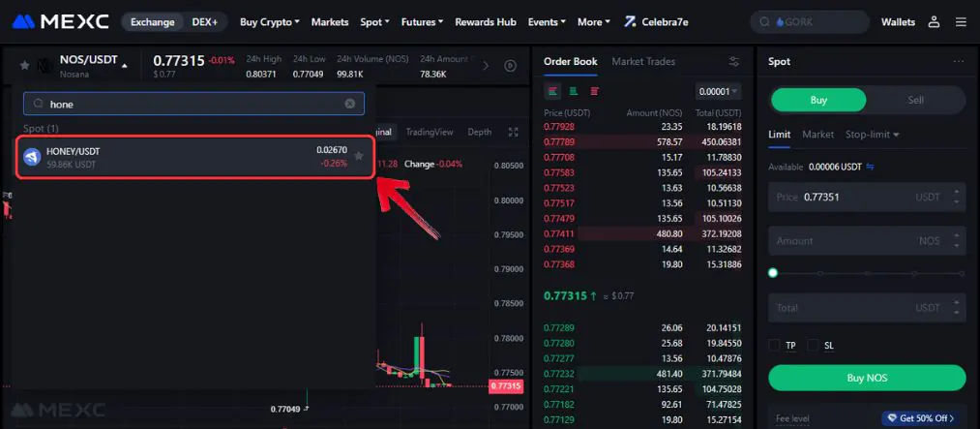Screen dimensions: 980x429
Task: Open Wallets
Action: pos(898,22)
